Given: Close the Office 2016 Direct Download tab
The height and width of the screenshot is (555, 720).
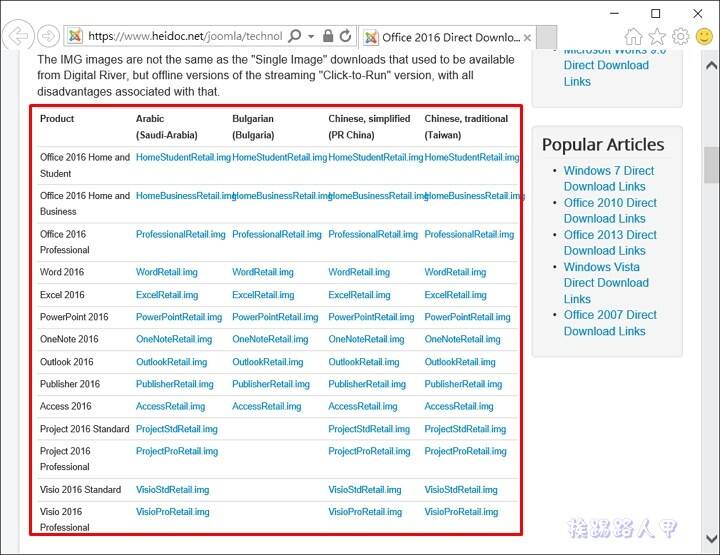Looking at the screenshot, I should (x=528, y=38).
